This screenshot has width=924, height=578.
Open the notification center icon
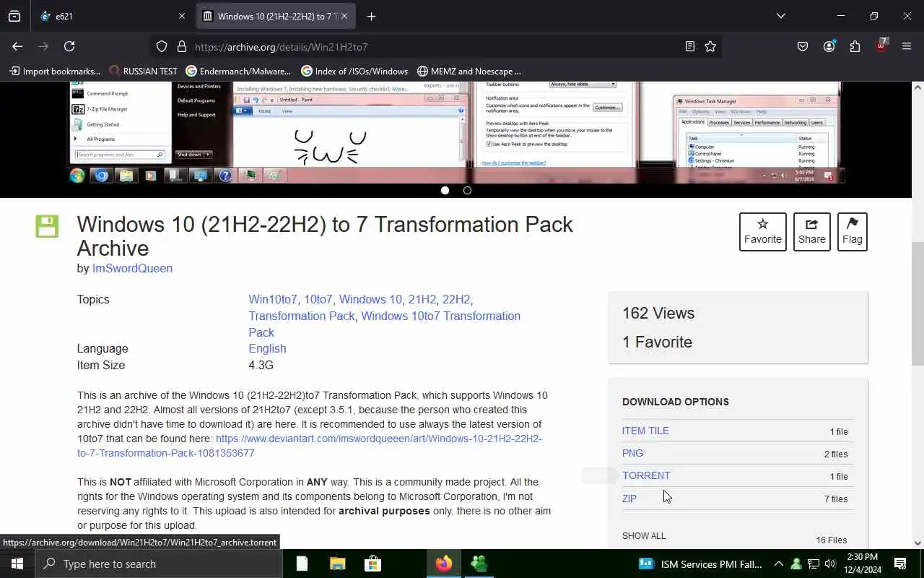900,564
